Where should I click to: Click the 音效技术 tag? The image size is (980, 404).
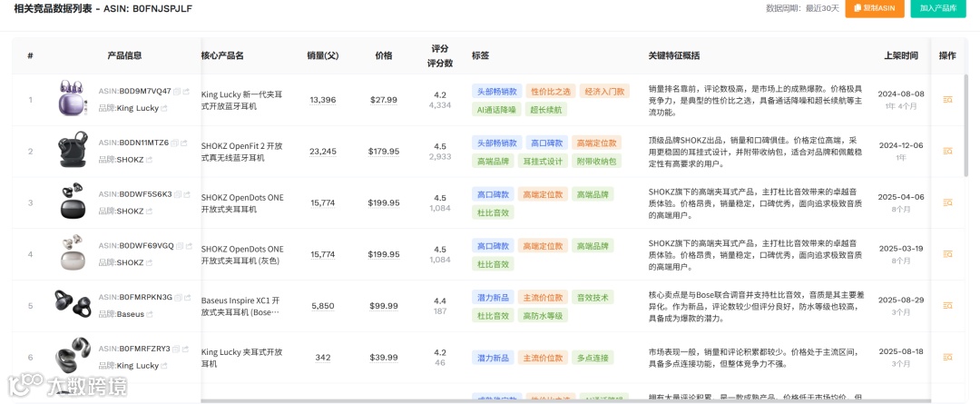[592, 297]
